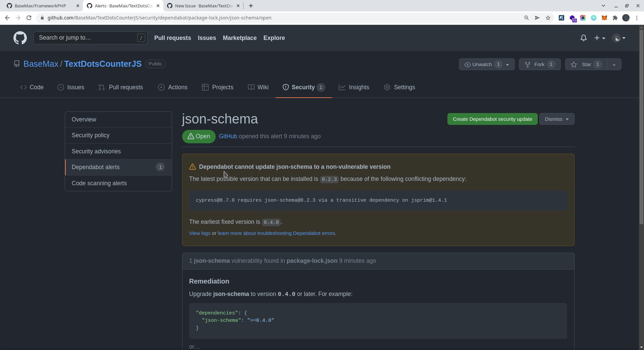Screen dimensions: 644x350
Task: Click browser Forward arrow
Action: pos(18,18)
